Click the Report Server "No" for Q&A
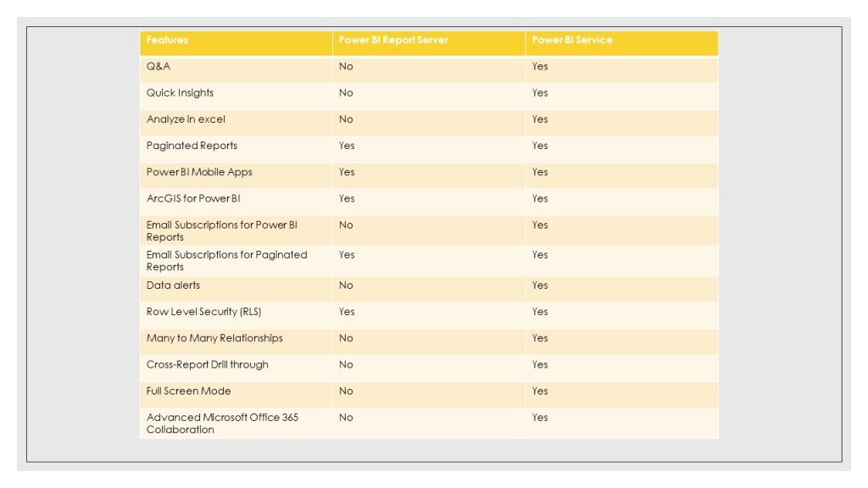The height and width of the screenshot is (488, 868). (x=346, y=66)
